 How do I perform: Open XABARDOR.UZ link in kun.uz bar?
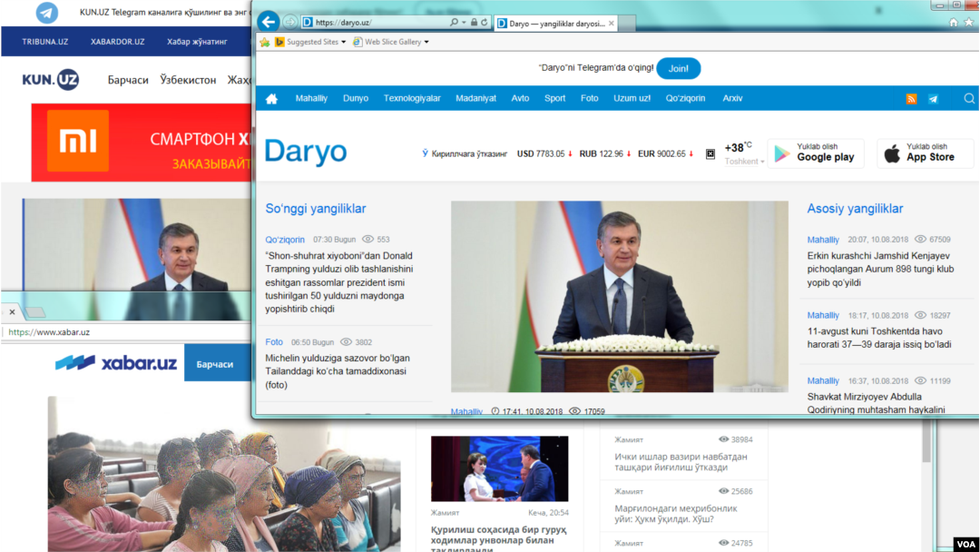click(117, 42)
